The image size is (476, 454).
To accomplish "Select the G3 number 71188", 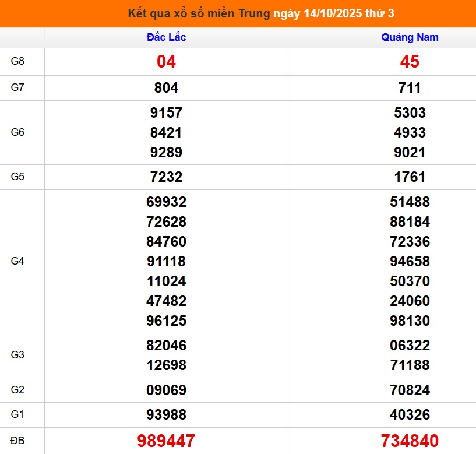I will point(410,365).
